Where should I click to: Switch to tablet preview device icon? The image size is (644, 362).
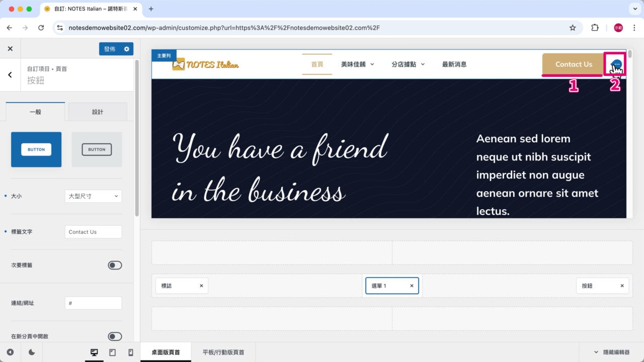[112, 352]
